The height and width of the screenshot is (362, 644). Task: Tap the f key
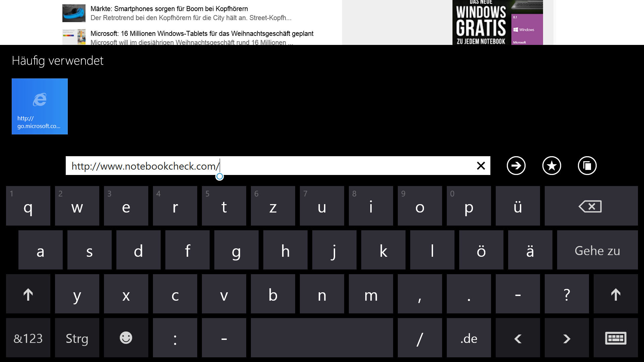click(187, 250)
